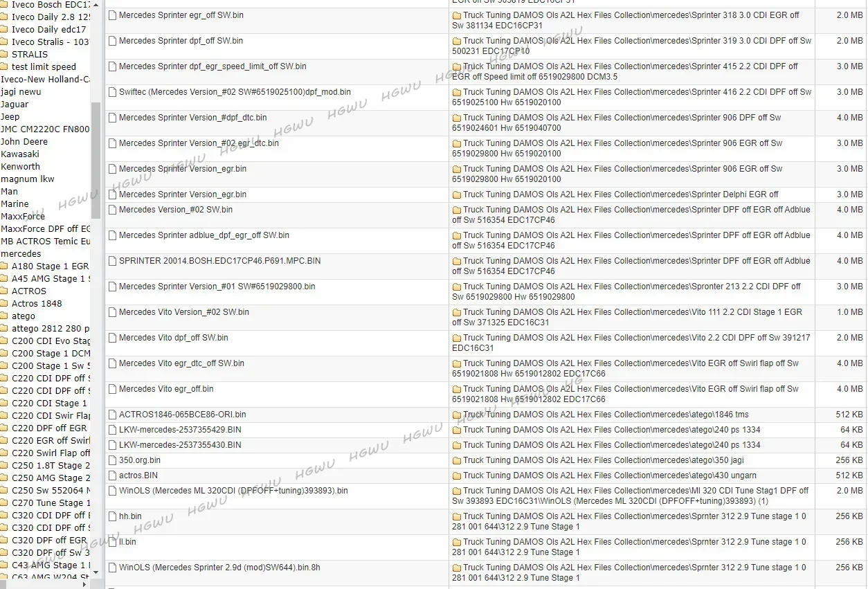The image size is (868, 589).
Task: Open the mercedes folder in the tree
Action: [21, 253]
